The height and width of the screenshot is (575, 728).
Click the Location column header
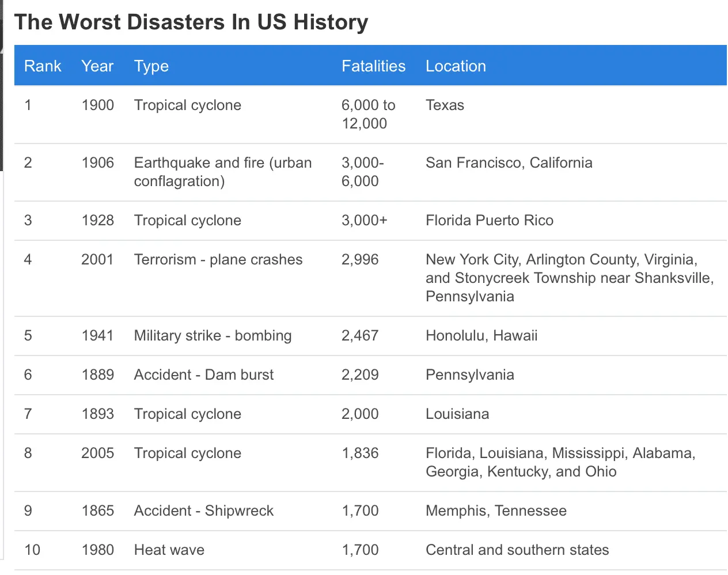(456, 66)
